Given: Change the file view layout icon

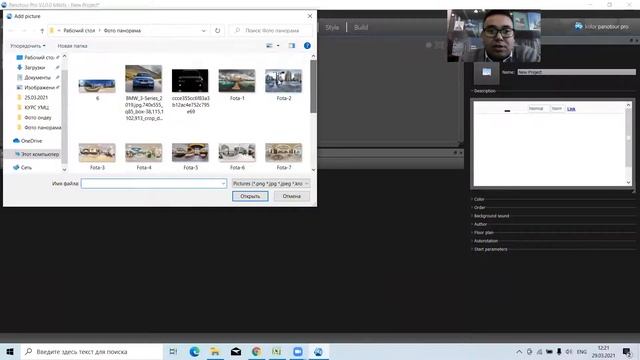Looking at the screenshot, I should click(269, 46).
